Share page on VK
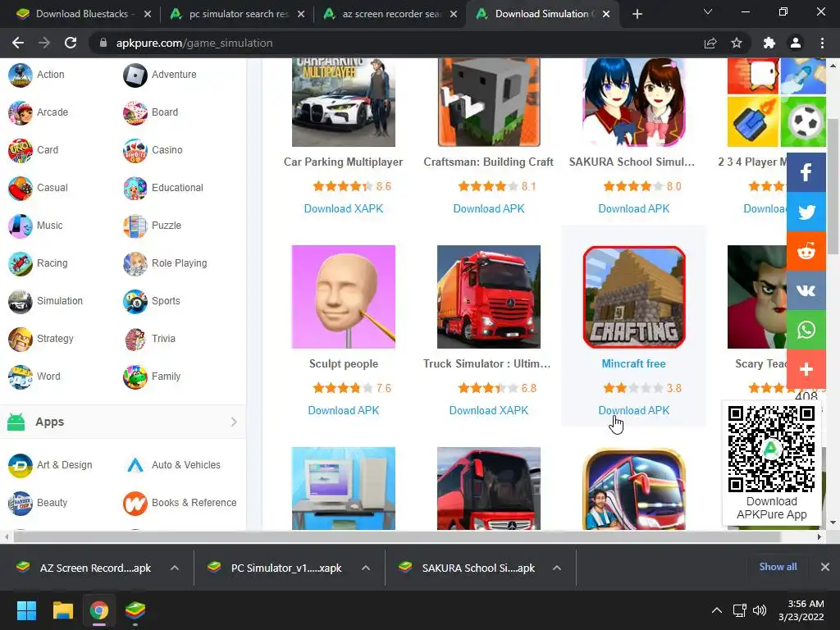The height and width of the screenshot is (630, 840). click(806, 290)
